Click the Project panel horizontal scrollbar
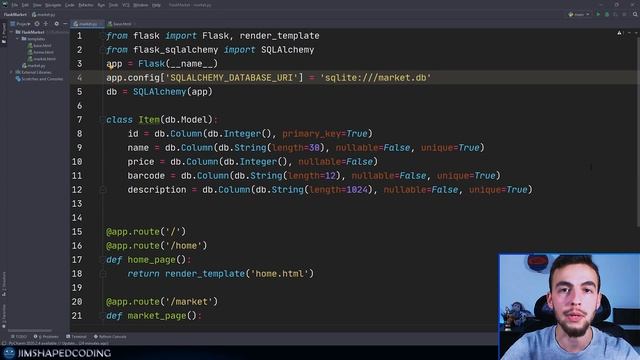The width and height of the screenshot is (640, 360). pos(30,330)
